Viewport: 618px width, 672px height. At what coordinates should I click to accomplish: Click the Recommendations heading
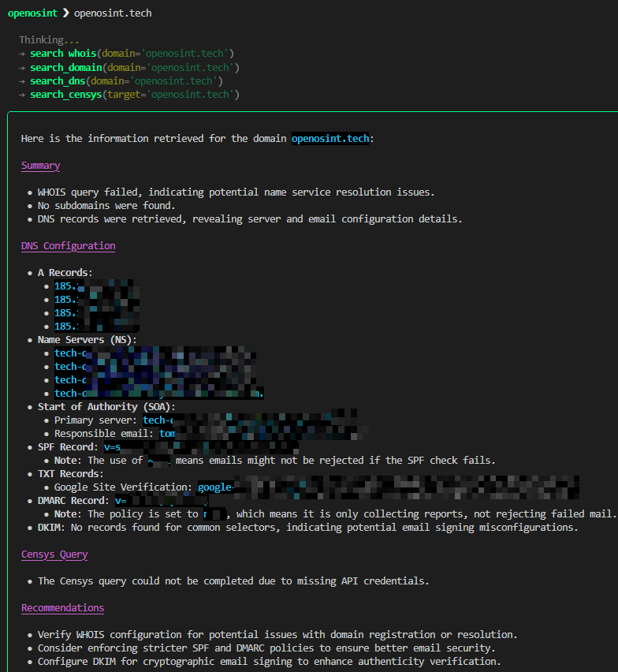(62, 608)
